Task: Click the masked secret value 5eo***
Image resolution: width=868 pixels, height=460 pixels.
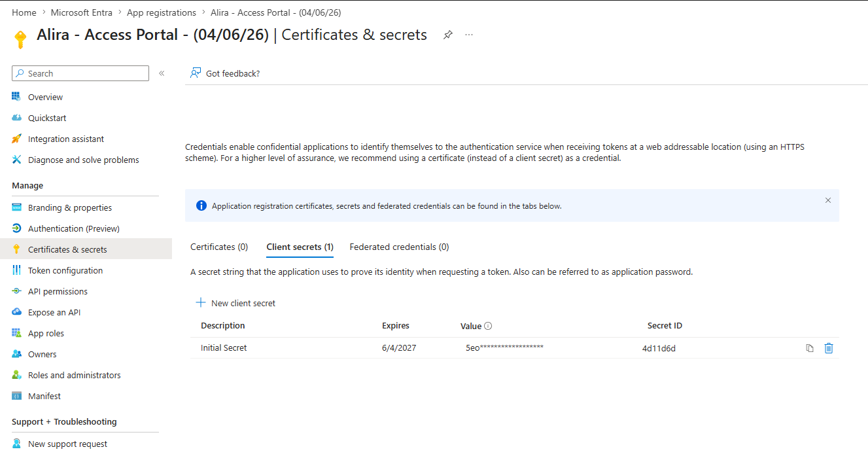Action: (x=504, y=348)
